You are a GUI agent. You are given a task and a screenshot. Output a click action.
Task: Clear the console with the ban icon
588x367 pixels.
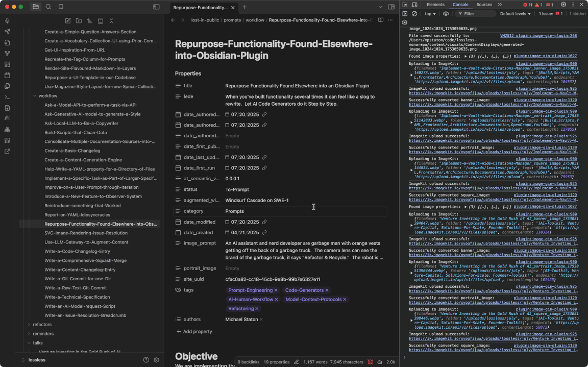[x=414, y=13]
